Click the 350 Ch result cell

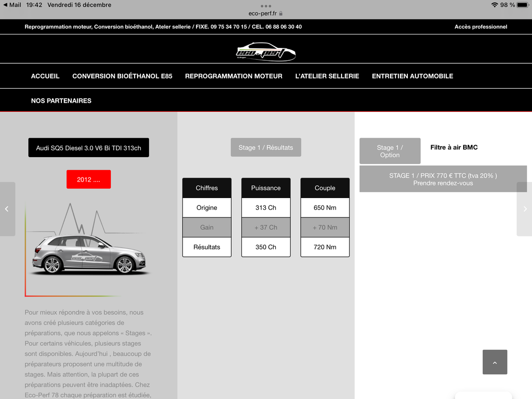point(266,247)
